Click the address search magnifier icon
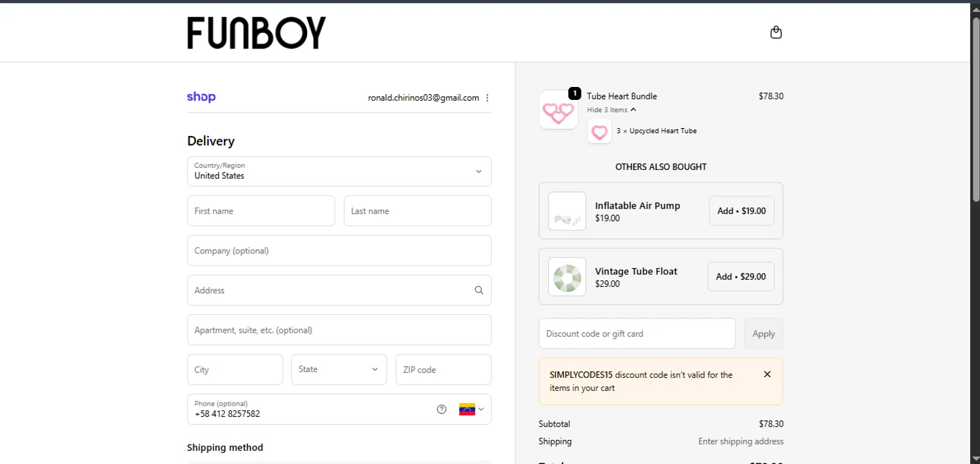This screenshot has width=980, height=464. coord(479,290)
